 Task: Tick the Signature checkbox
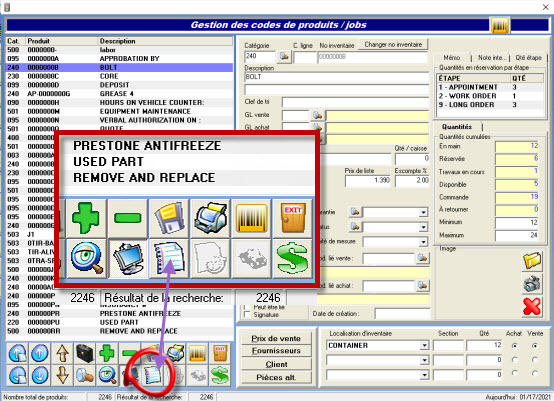click(247, 314)
